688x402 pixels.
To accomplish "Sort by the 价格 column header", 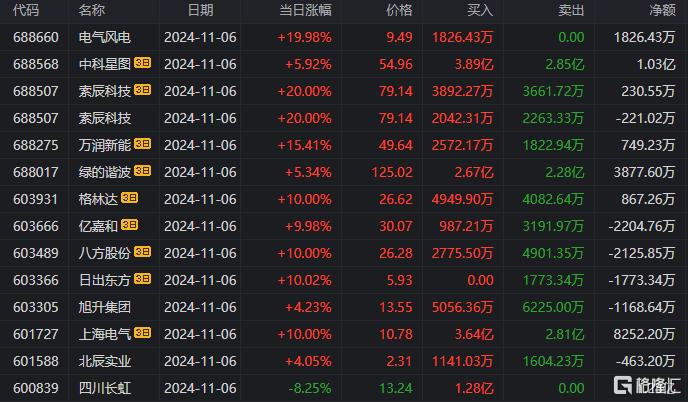I will [399, 10].
